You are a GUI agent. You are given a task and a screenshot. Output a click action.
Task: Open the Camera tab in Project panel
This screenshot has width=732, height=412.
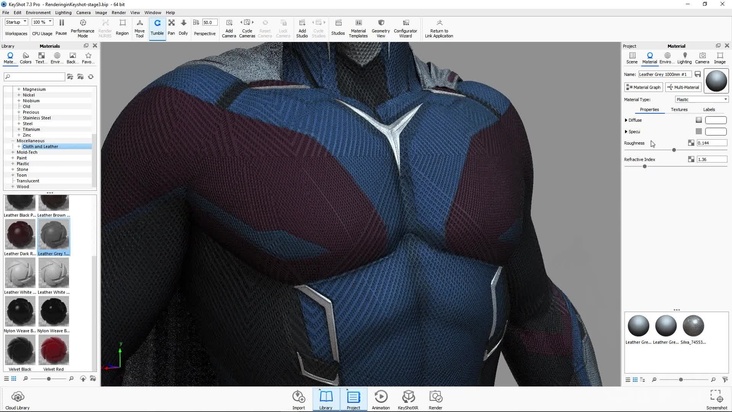(702, 58)
